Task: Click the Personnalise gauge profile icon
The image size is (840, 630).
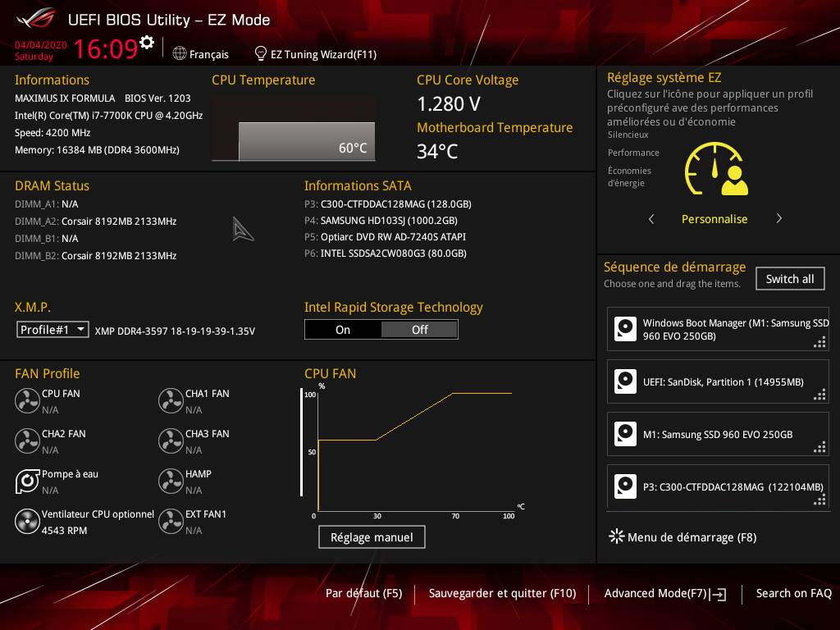Action: [x=716, y=168]
